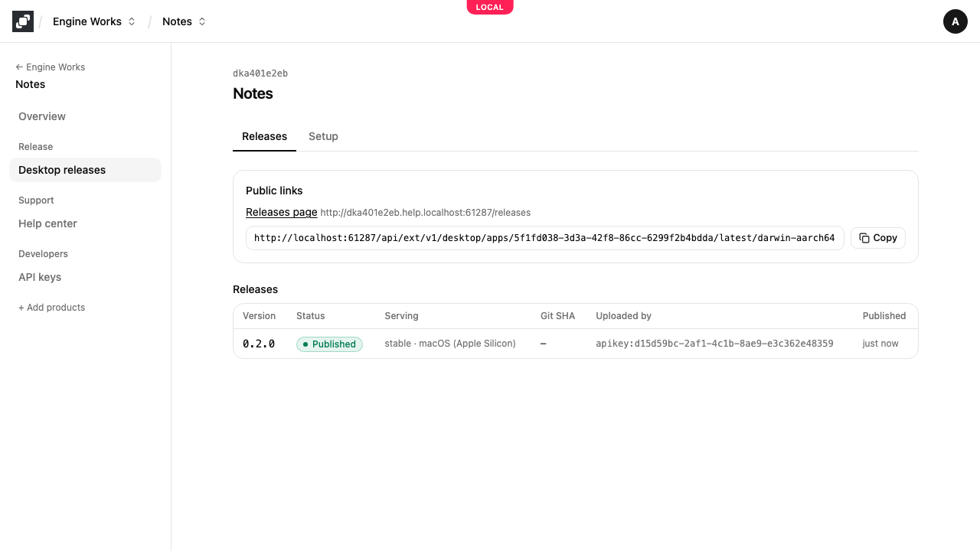Open the Notes project switcher dropdown

coord(185,21)
